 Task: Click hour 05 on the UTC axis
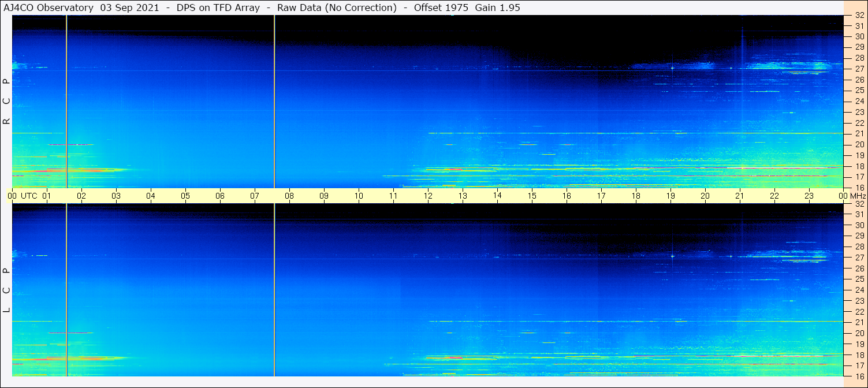(185, 196)
